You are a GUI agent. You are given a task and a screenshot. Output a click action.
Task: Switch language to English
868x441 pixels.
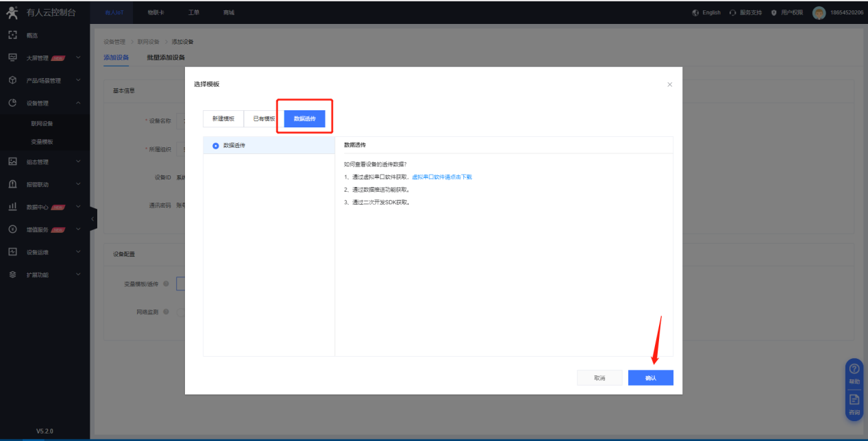[706, 13]
